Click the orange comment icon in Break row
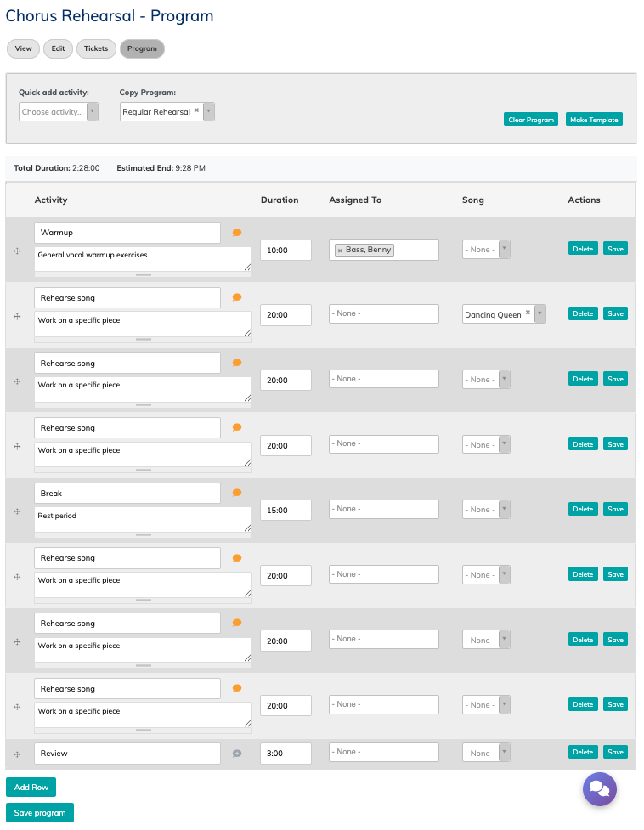The image size is (644, 830). (237, 493)
